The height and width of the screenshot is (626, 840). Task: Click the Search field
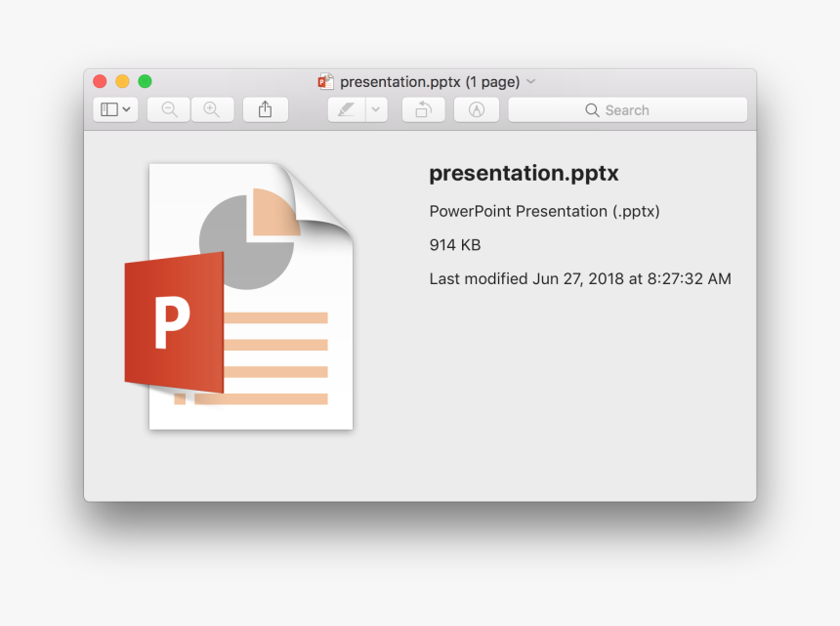[627, 109]
